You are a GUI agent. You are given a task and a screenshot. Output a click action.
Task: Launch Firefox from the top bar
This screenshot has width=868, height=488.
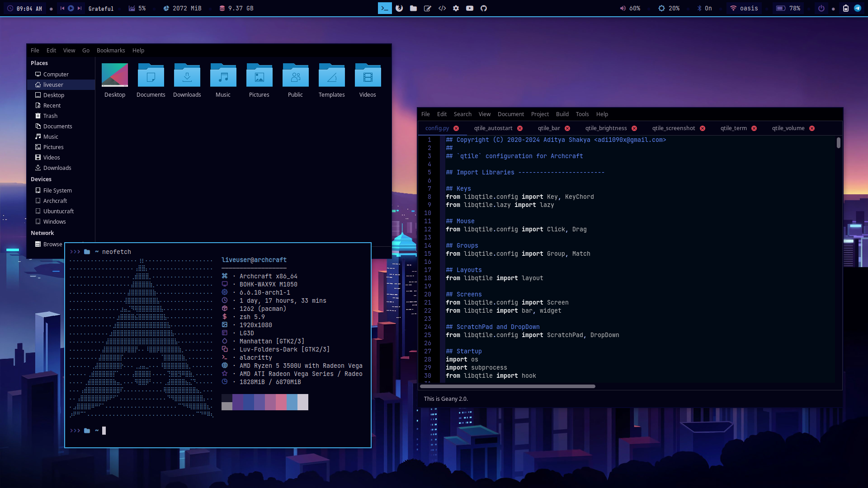[x=399, y=8]
